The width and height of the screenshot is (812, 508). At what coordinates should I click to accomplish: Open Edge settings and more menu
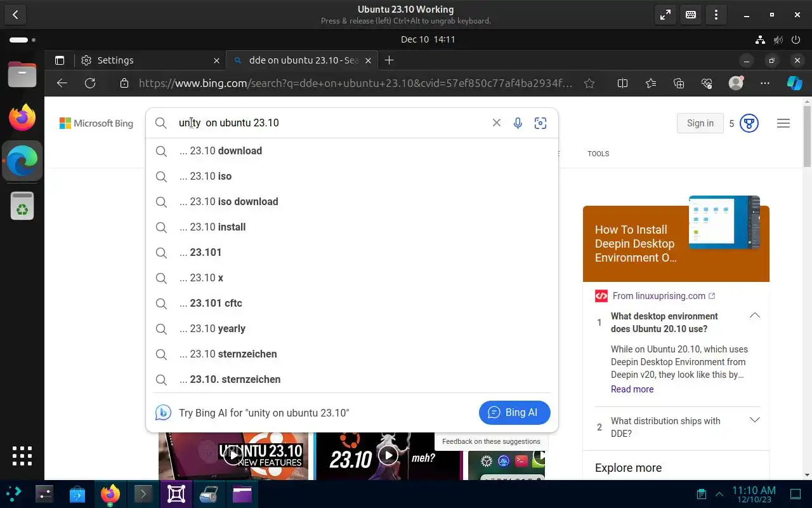click(765, 83)
